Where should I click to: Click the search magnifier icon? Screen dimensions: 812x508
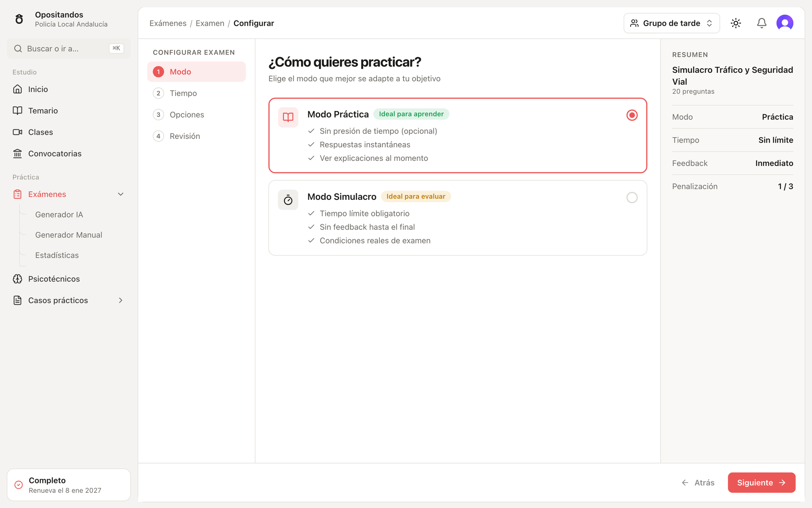pyautogui.click(x=18, y=49)
